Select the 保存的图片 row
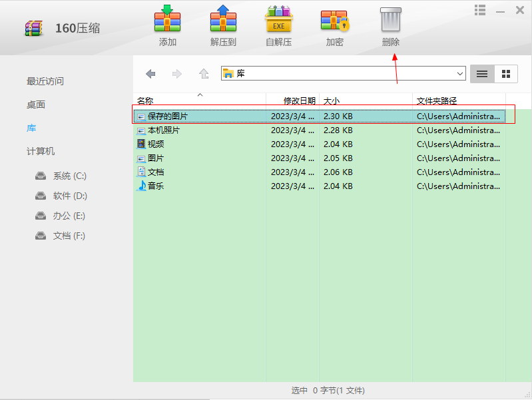This screenshot has height=400, width=532. 320,116
